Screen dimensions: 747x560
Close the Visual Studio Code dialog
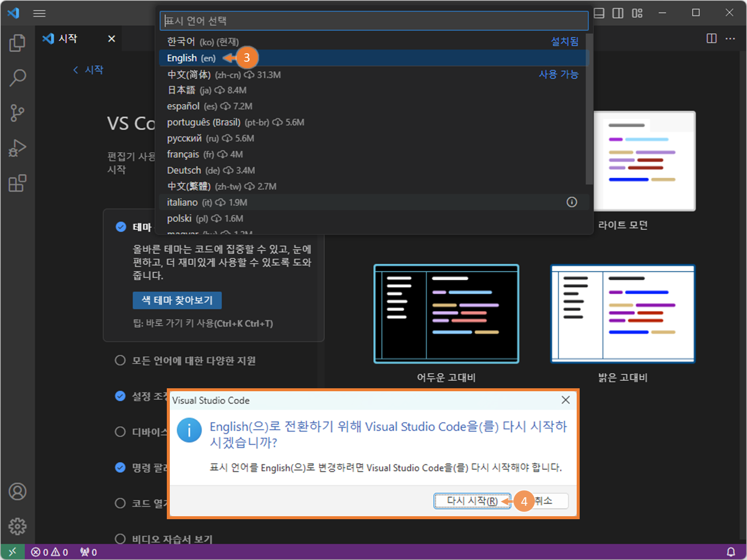566,400
